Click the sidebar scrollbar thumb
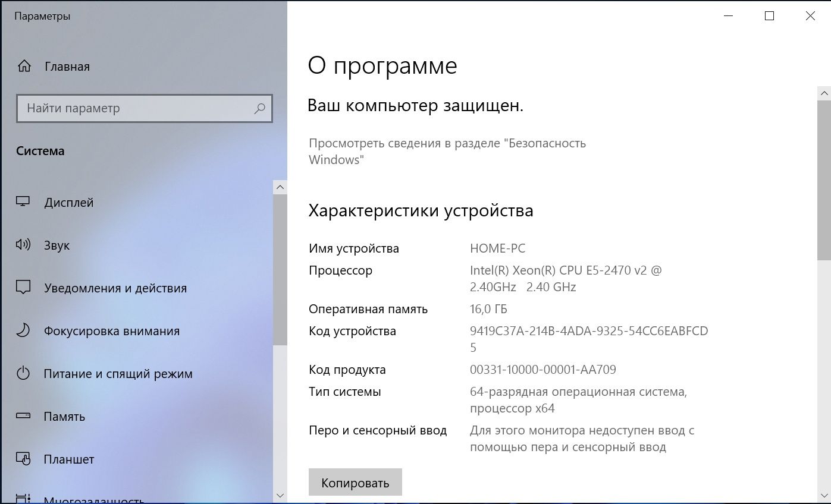831x504 pixels. pyautogui.click(x=280, y=269)
